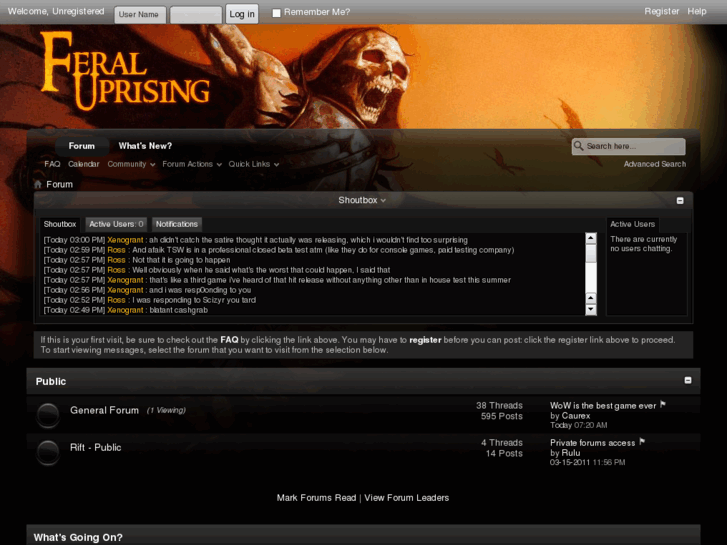This screenshot has width=727, height=545.
Task: Click the bold FAQ link in notice
Action: pos(229,340)
